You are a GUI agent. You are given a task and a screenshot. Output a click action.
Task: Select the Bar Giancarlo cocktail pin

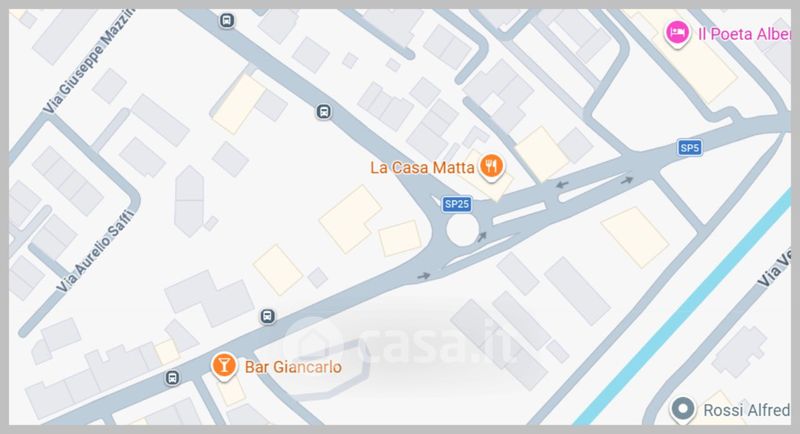point(223,366)
